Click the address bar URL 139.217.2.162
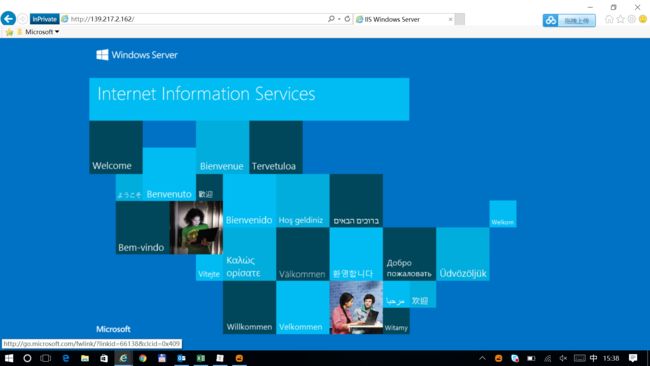The width and height of the screenshot is (650, 366). pyautogui.click(x=102, y=19)
